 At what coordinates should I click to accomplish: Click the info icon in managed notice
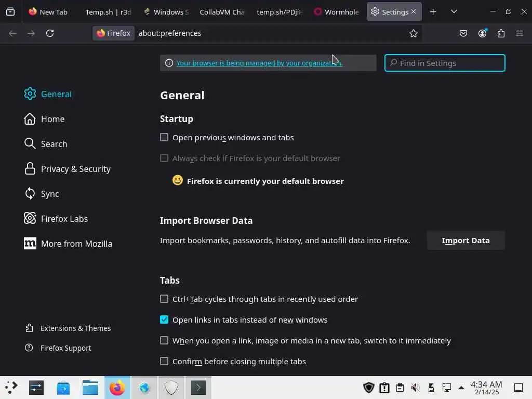pos(169,63)
